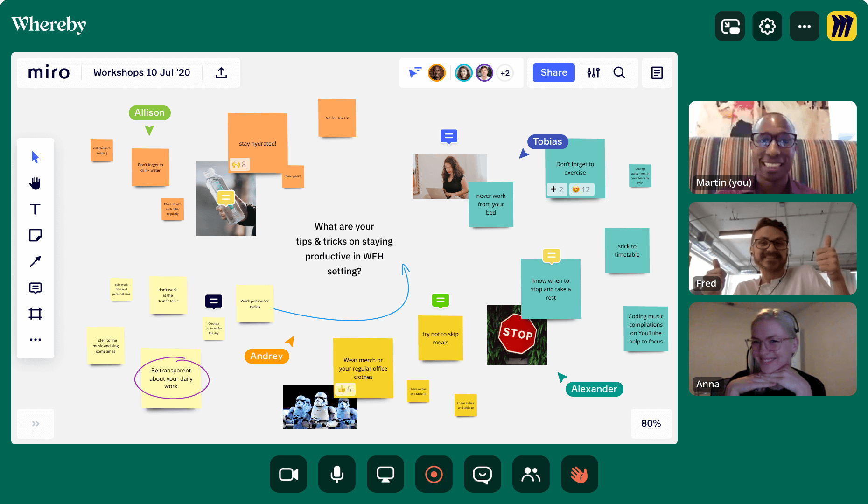Open search on the Miro board
The image size is (868, 504).
click(x=619, y=73)
